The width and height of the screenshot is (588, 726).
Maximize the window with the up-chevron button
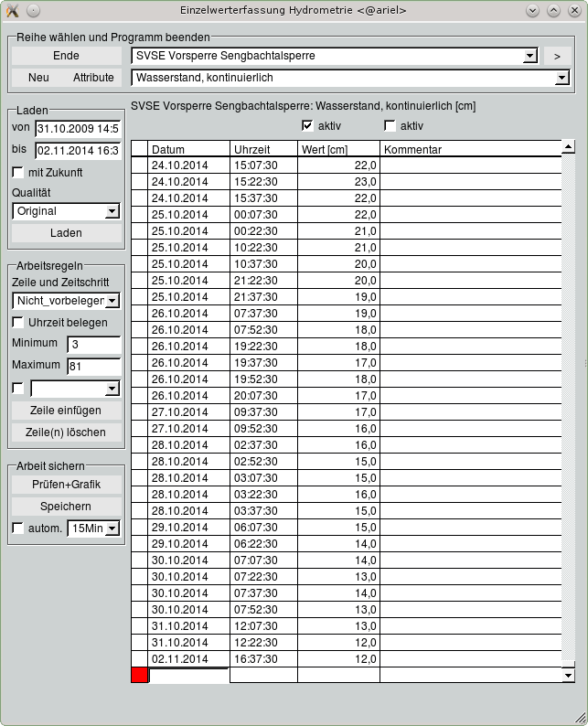[554, 10]
